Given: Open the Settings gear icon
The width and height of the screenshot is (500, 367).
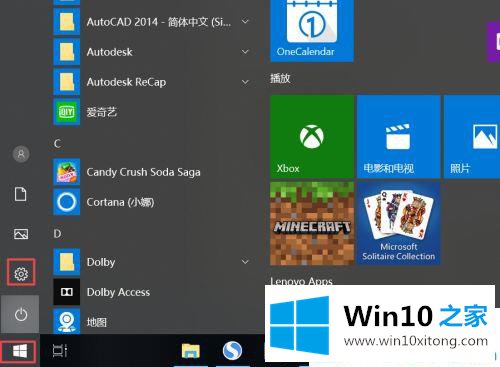Looking at the screenshot, I should point(21,273).
